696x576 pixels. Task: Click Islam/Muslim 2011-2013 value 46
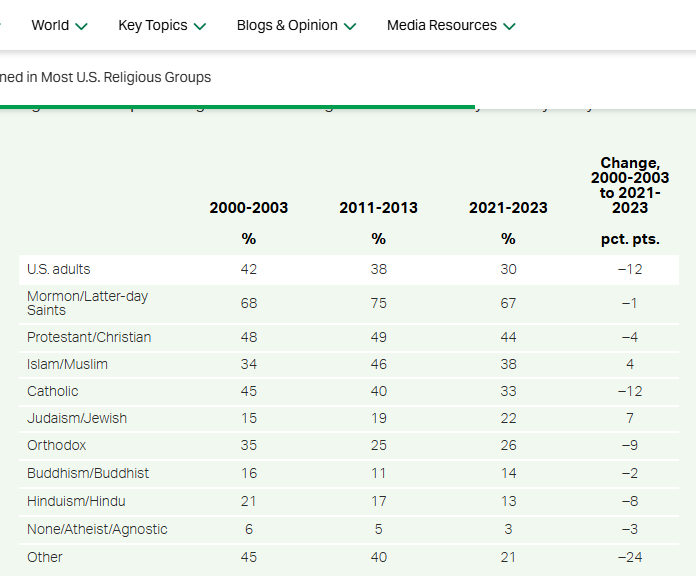(x=379, y=364)
